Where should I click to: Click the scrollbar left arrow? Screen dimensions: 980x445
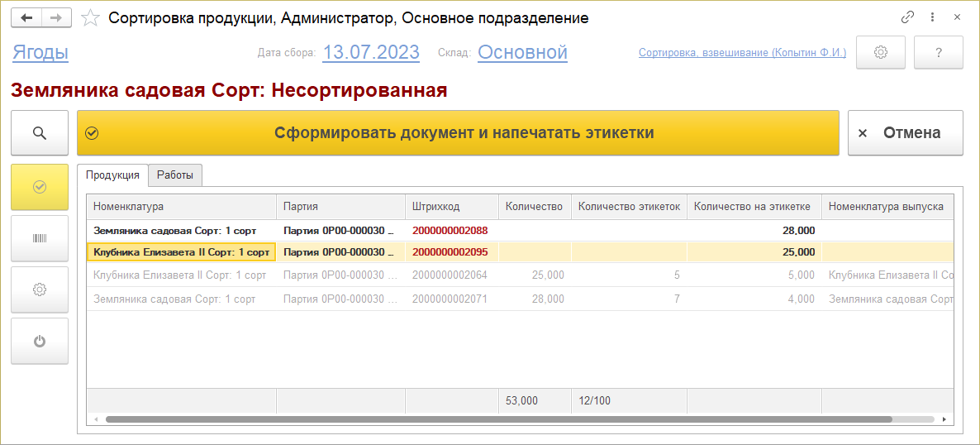click(x=96, y=419)
